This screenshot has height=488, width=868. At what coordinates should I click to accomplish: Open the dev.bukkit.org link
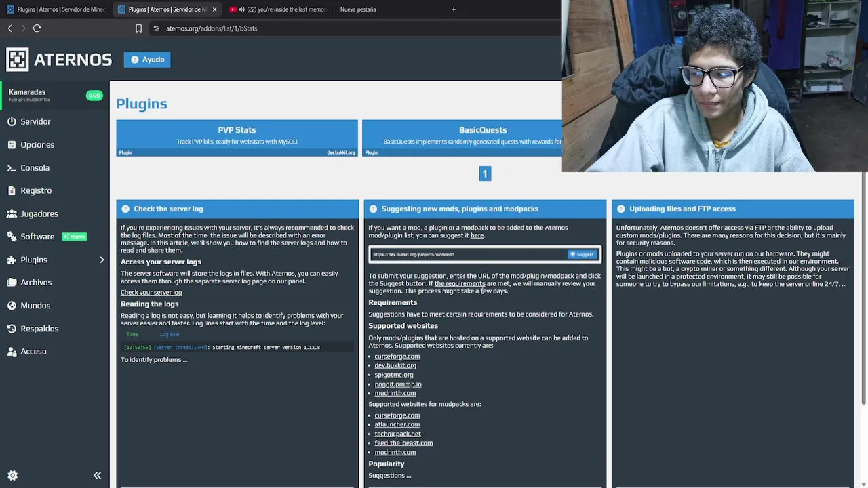click(x=395, y=365)
